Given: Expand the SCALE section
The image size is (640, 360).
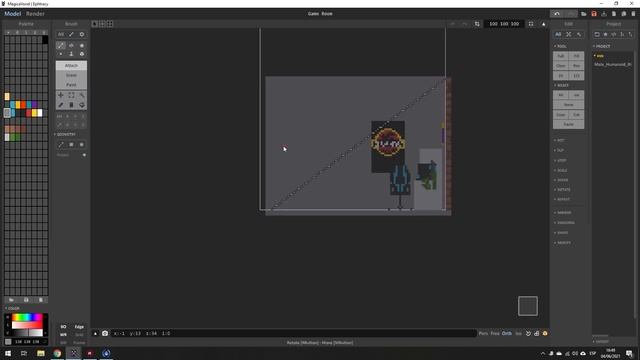Looking at the screenshot, I should pos(561,170).
